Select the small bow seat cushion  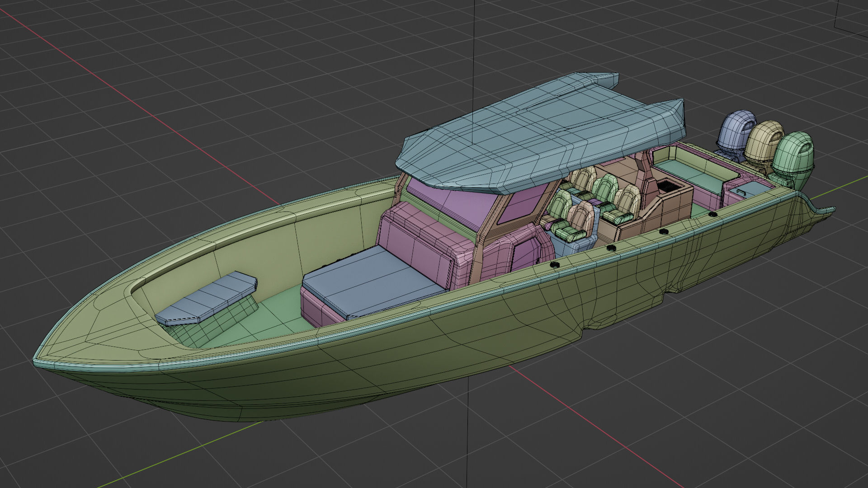click(x=207, y=299)
